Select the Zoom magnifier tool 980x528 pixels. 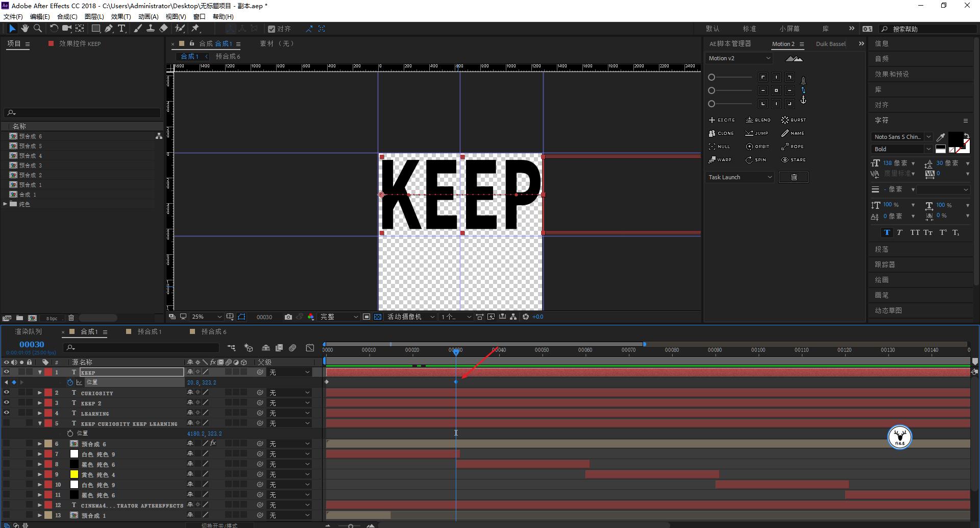pyautogui.click(x=38, y=29)
